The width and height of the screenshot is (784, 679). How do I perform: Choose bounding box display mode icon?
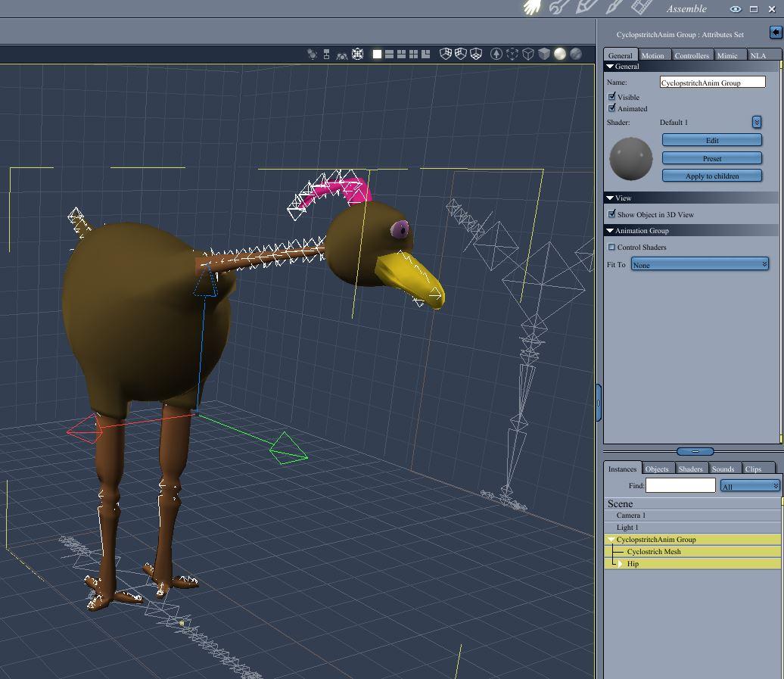[512, 54]
